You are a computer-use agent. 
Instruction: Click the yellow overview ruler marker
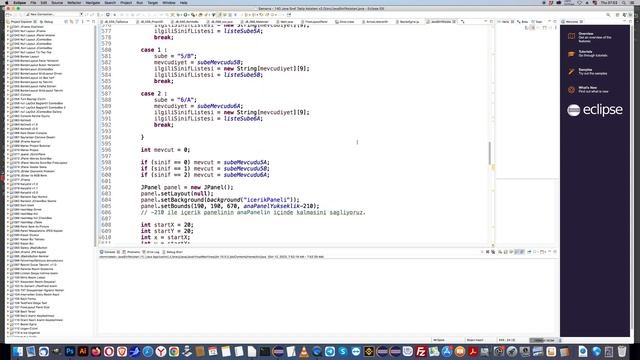pyautogui.click(x=493, y=167)
